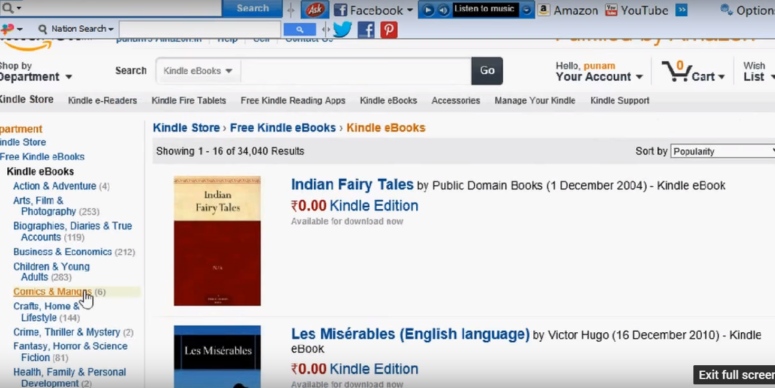Click into the Amazon search text field
Image resolution: width=775 pixels, height=388 pixels.
[x=356, y=71]
